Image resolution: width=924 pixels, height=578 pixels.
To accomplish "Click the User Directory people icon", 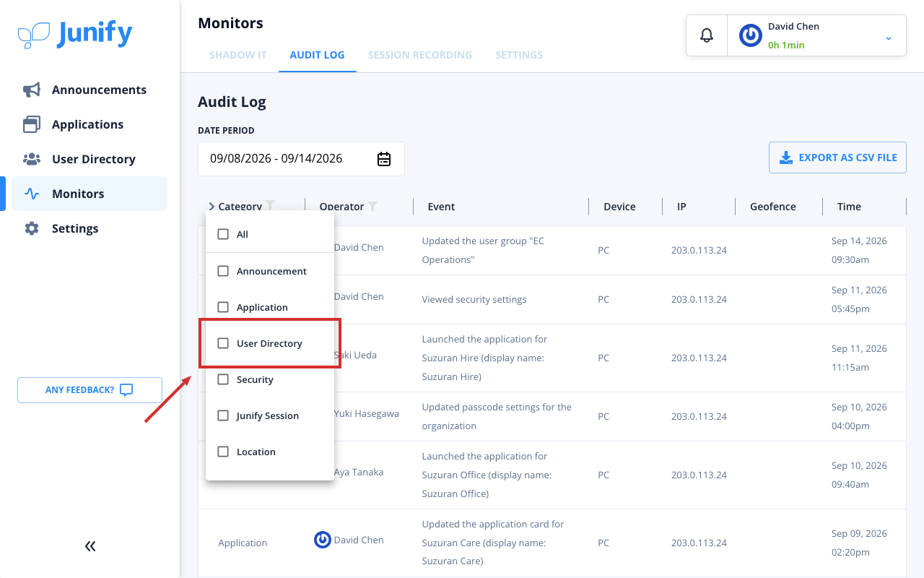I will pos(32,159).
